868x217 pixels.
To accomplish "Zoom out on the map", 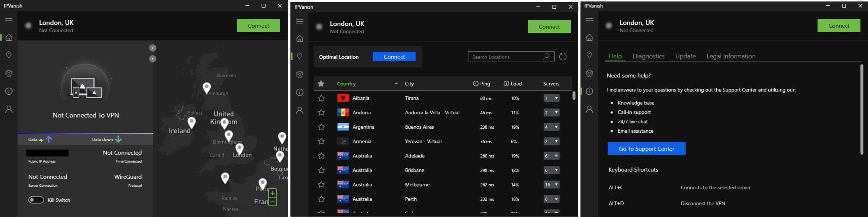I will point(273,201).
